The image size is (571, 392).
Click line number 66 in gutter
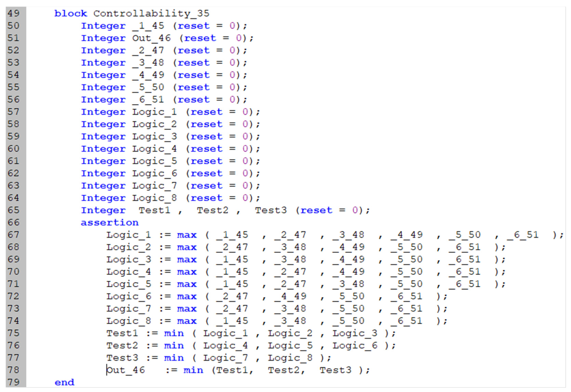coord(14,222)
